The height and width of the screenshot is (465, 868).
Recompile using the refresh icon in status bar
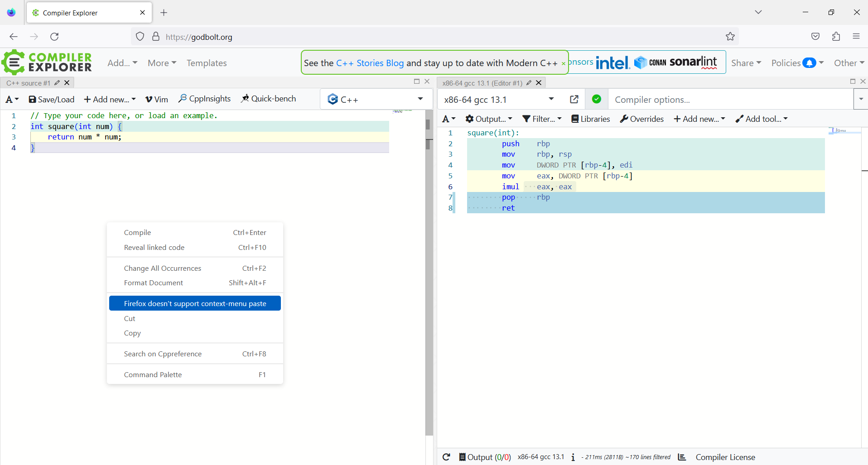446,457
